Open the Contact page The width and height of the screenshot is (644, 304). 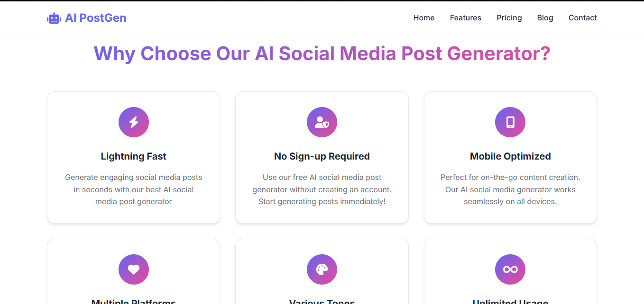coord(582,18)
